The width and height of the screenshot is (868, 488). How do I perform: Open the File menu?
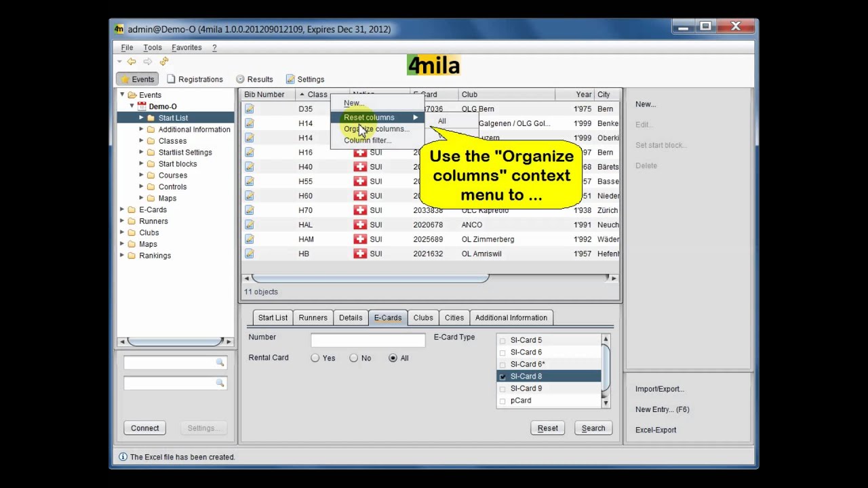tap(127, 47)
